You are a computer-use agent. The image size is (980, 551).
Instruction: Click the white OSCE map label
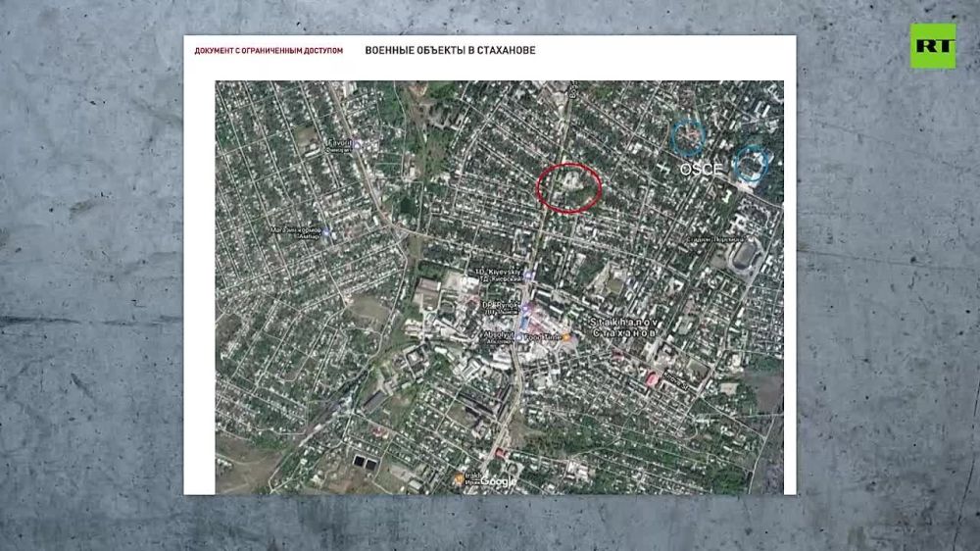[x=700, y=170]
